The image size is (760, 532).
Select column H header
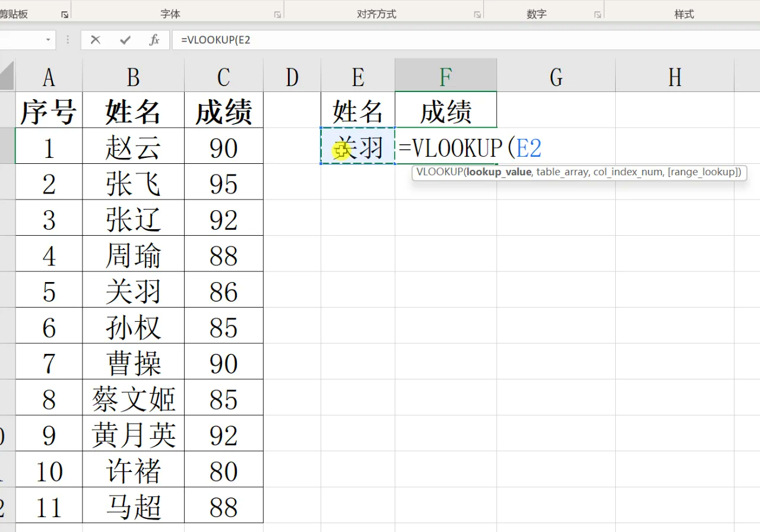(x=675, y=76)
